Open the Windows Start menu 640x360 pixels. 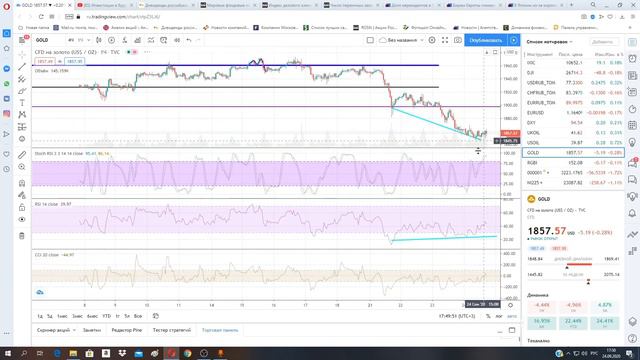[x=7, y=353]
